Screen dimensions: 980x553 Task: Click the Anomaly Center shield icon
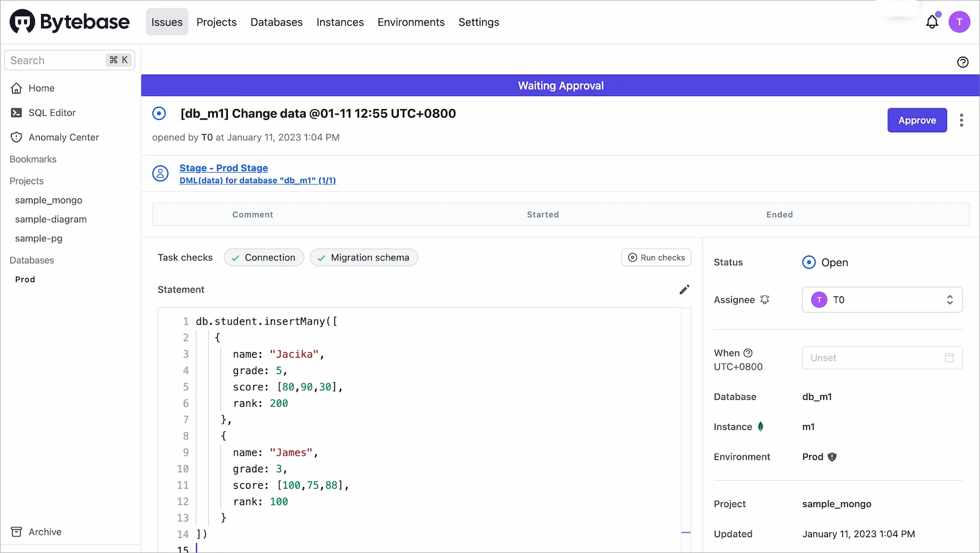(17, 137)
